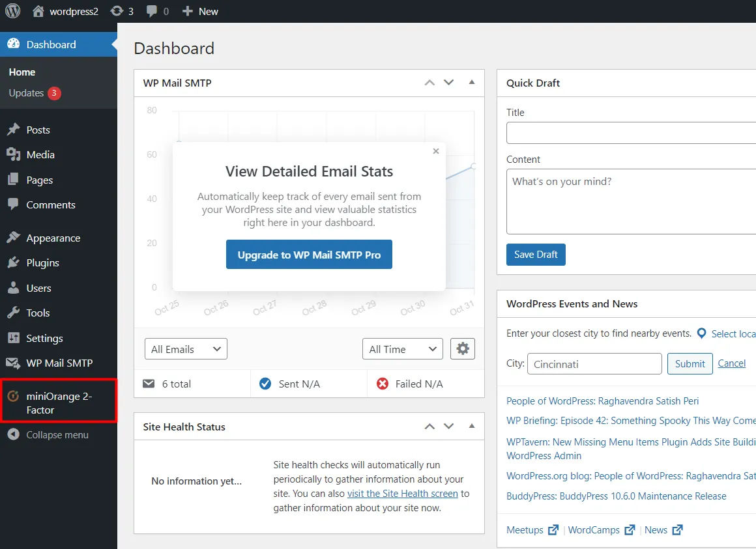Image resolution: width=756 pixels, height=549 pixels.
Task: Click the wordpress2 site name
Action: tap(74, 12)
